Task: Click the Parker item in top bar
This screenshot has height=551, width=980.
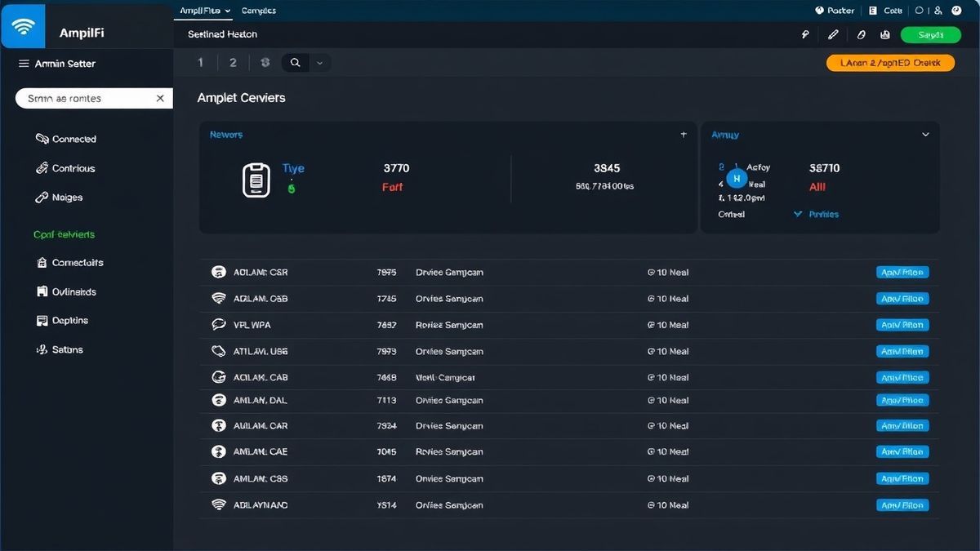Action: 835,11
